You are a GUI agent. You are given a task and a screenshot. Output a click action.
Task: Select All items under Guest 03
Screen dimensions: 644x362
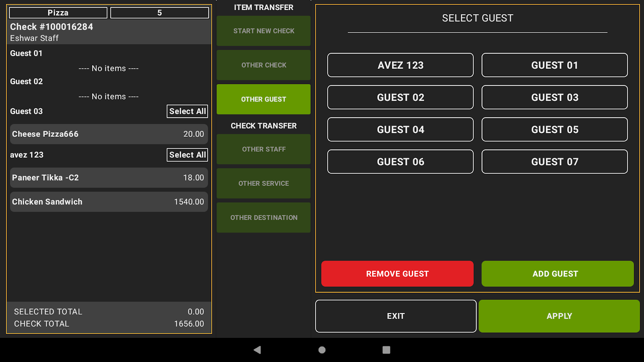(187, 111)
